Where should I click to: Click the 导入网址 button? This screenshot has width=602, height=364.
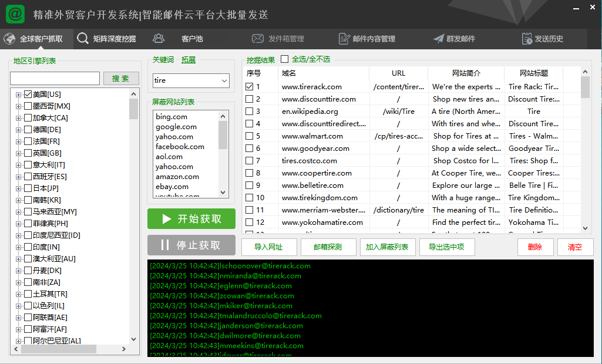click(x=269, y=247)
